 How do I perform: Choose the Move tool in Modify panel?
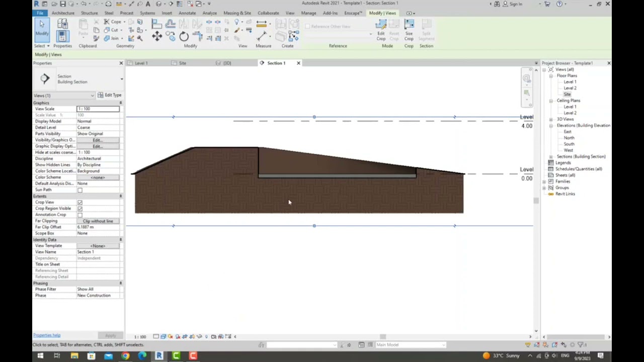157,36
